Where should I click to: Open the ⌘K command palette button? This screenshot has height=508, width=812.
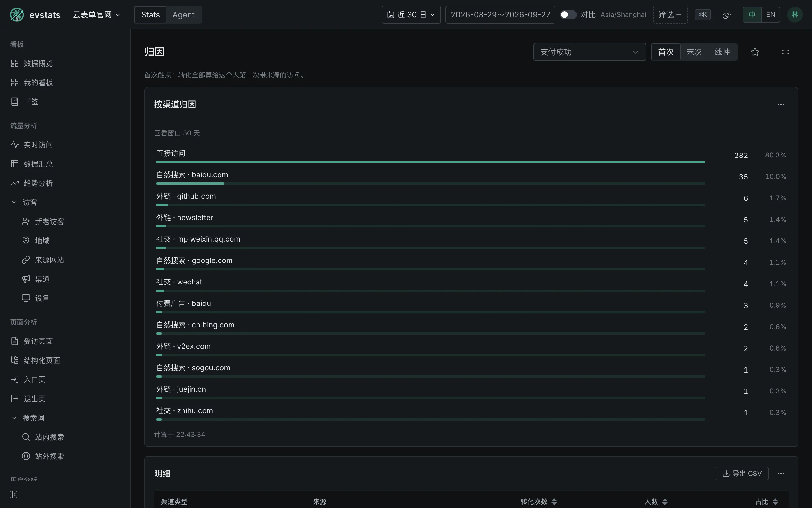tap(703, 15)
